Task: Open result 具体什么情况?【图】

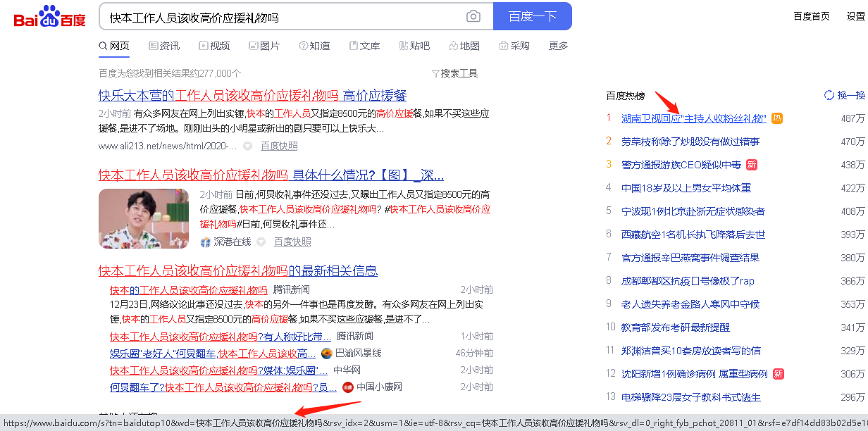Action: pos(271,175)
